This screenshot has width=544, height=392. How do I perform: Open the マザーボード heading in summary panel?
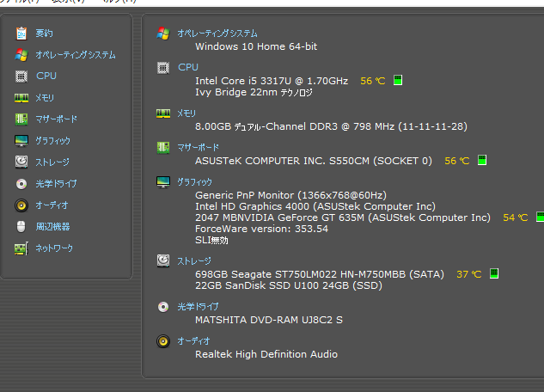tap(199, 148)
